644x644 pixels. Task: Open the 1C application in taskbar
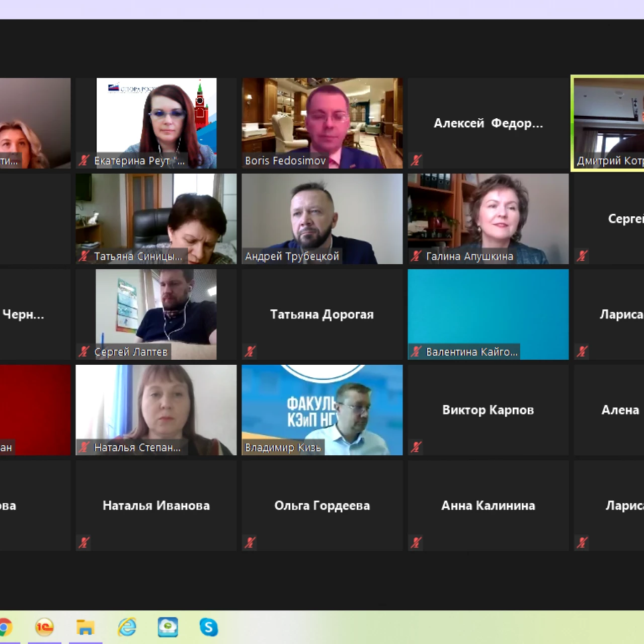[44, 627]
